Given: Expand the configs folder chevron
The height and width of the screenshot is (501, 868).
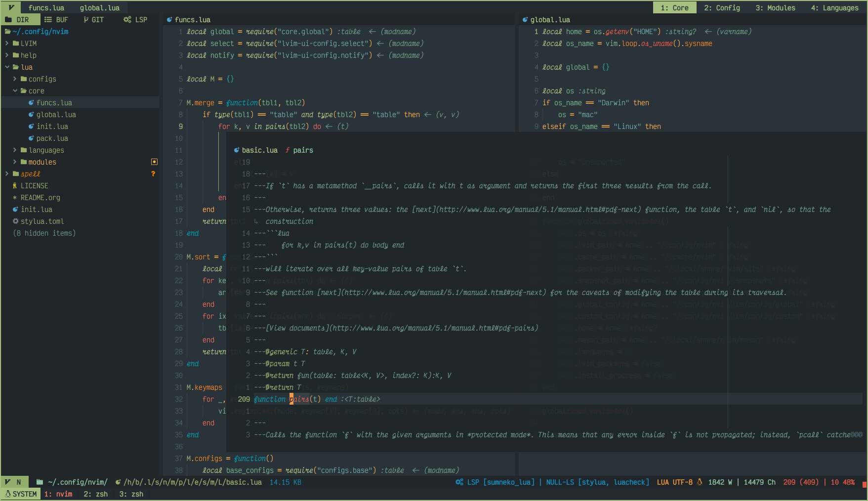Looking at the screenshot, I should pos(15,79).
